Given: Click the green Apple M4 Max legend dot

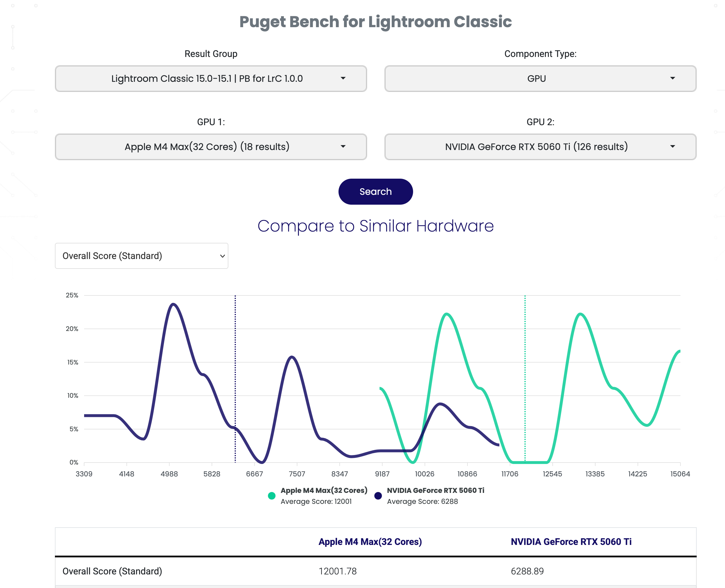Looking at the screenshot, I should pos(271,496).
